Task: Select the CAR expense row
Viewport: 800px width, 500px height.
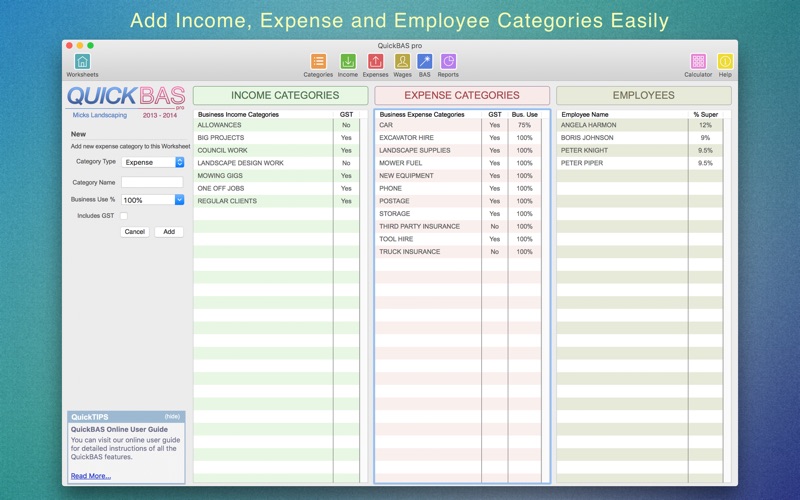Action: pos(458,125)
